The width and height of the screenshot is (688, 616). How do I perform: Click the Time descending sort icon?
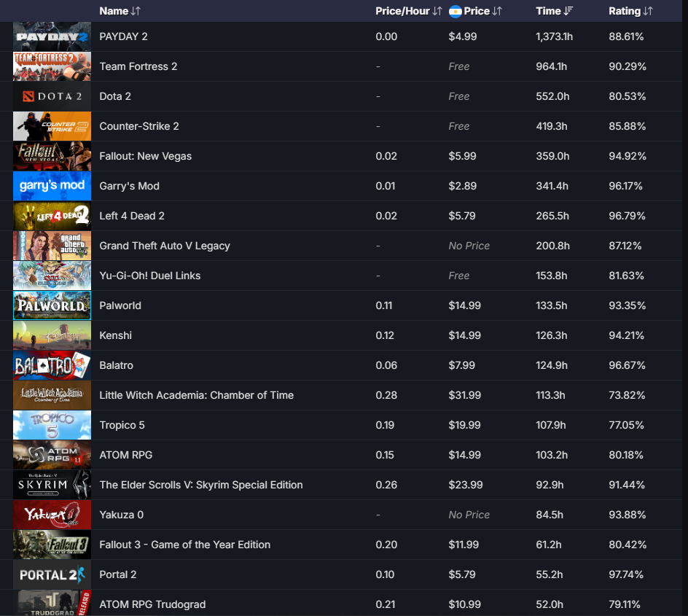pyautogui.click(x=568, y=11)
